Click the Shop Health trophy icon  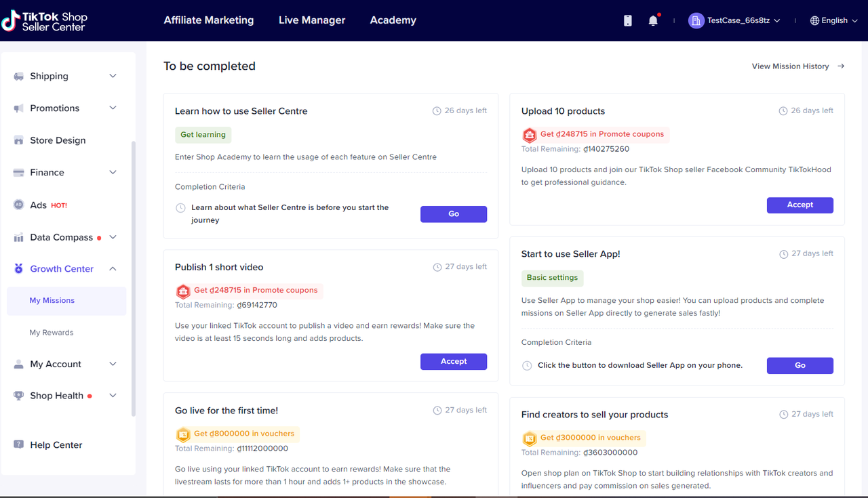pos(19,396)
